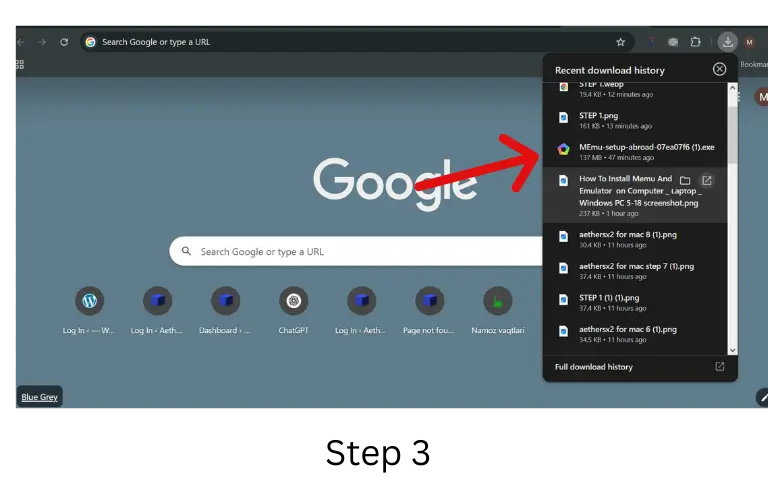Bookmark this tab with the star icon
This screenshot has height=480, width=768.
pos(621,42)
